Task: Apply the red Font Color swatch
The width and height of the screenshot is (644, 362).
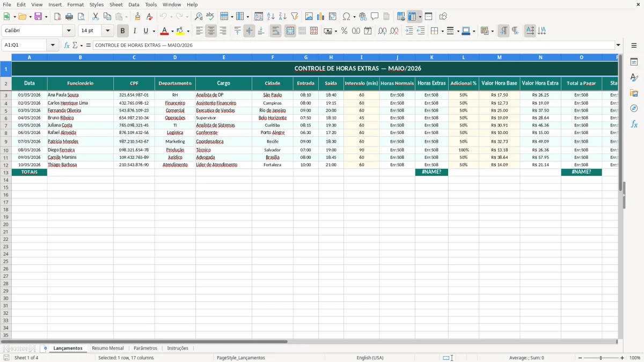Action: pyautogui.click(x=164, y=31)
